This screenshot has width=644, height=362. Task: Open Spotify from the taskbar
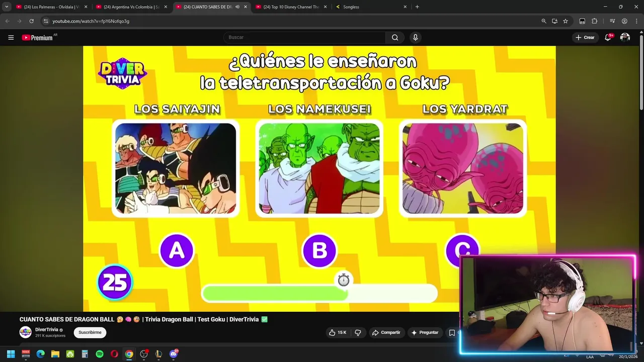click(x=100, y=354)
